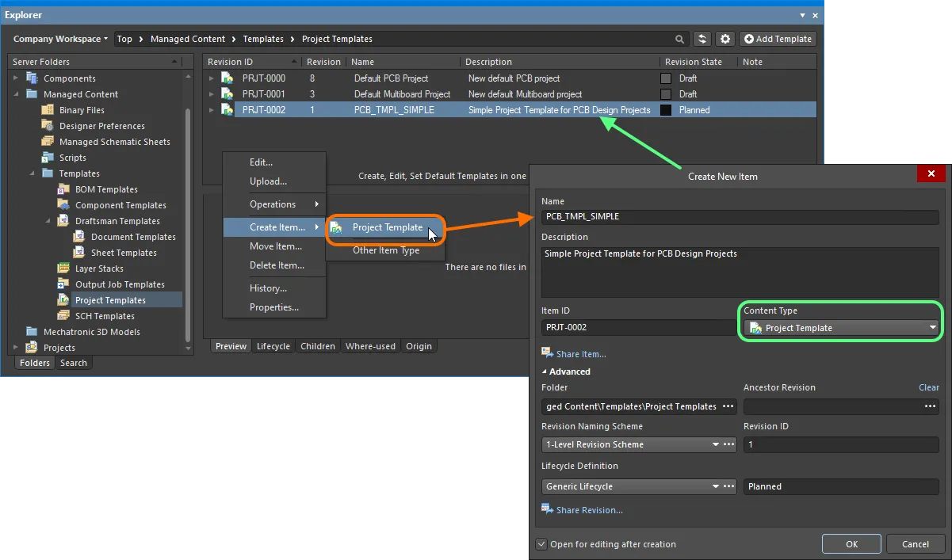Click OK in Create New Item dialog
This screenshot has height=560, width=952.
(851, 544)
